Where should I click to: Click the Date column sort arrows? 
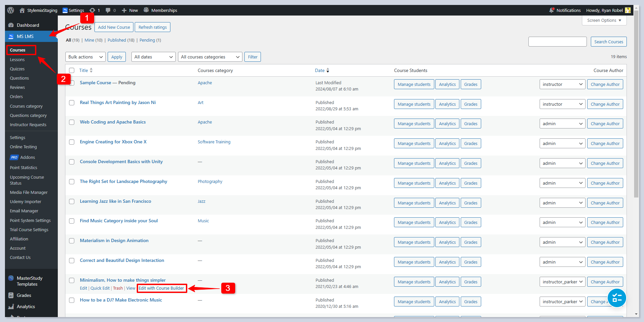click(328, 70)
